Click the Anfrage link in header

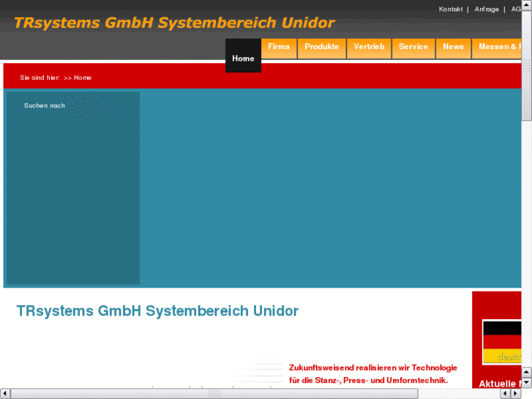[x=487, y=10]
